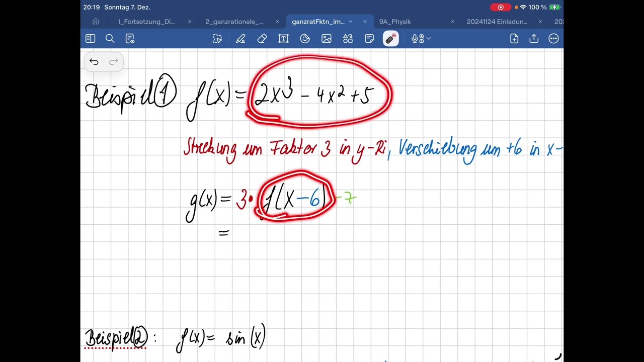Tap the clock showing 20:19

click(92, 7)
